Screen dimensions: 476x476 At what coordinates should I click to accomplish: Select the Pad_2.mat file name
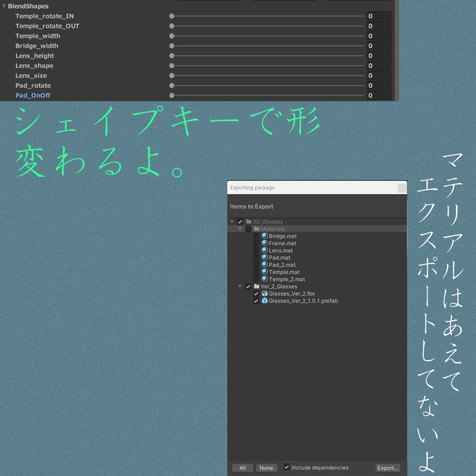tap(282, 265)
